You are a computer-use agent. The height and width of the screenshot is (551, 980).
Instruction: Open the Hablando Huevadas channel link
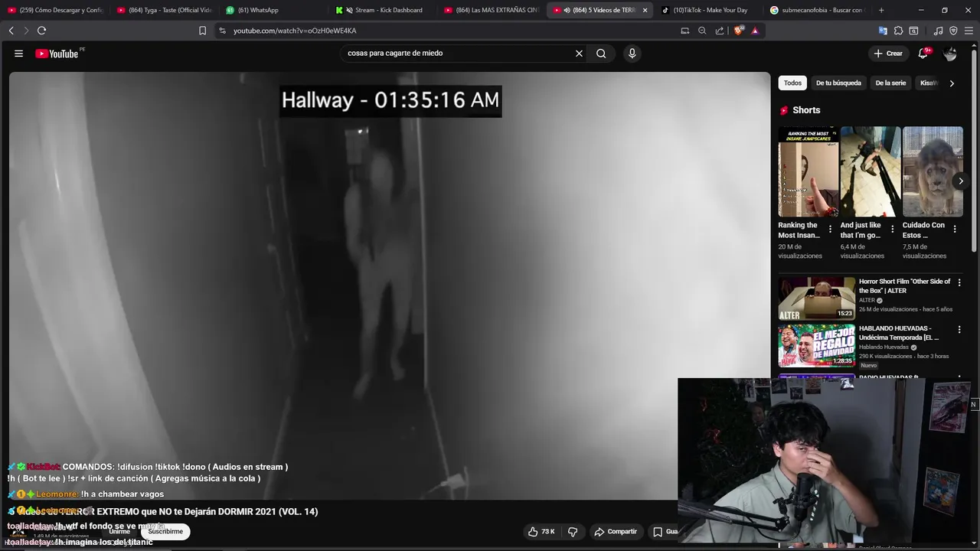tap(884, 347)
